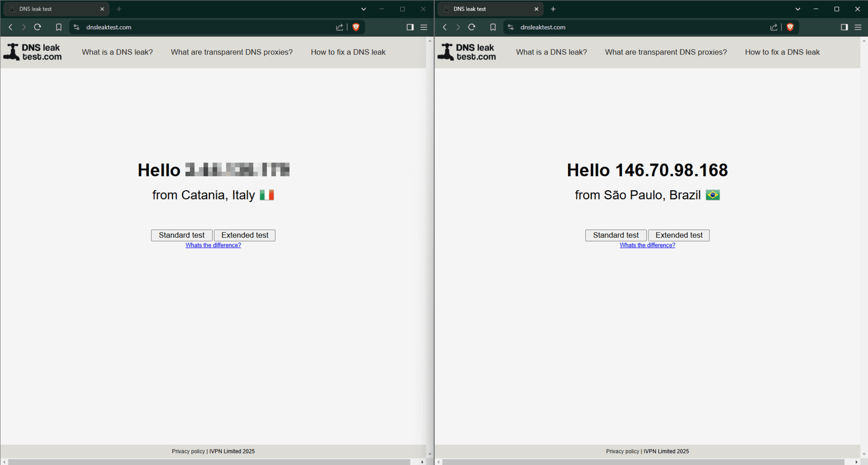Click 'Whats the difference?' link in left page

click(213, 245)
